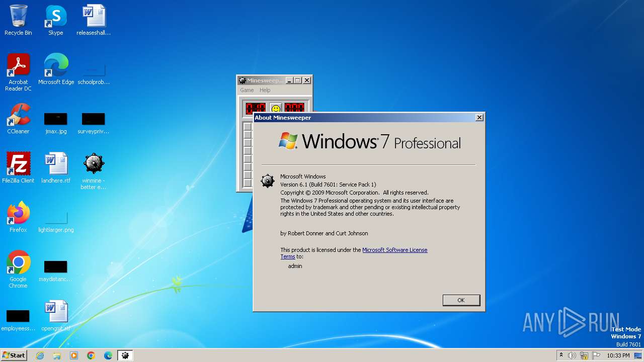Image resolution: width=644 pixels, height=362 pixels.
Task: Show hidden tray icons arrow
Action: coord(561,355)
